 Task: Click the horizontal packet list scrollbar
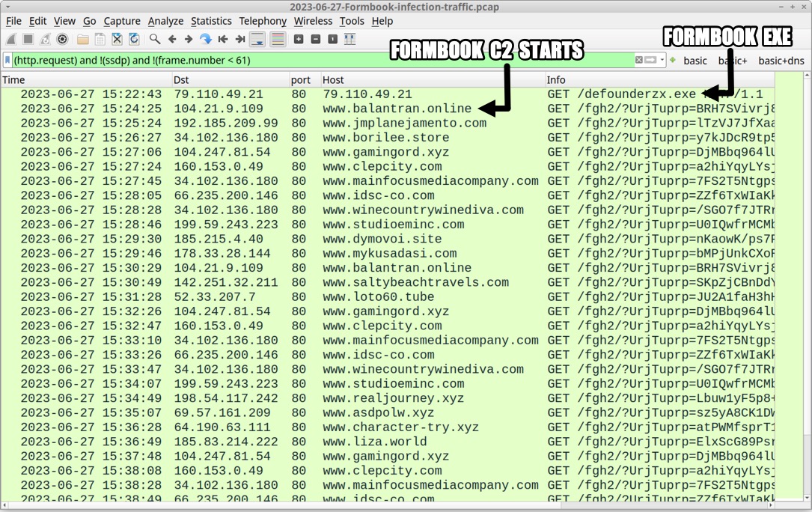pos(388,505)
